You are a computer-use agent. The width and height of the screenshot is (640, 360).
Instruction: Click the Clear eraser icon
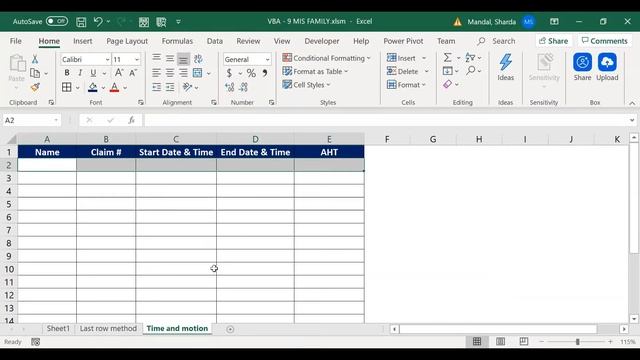pos(448,84)
